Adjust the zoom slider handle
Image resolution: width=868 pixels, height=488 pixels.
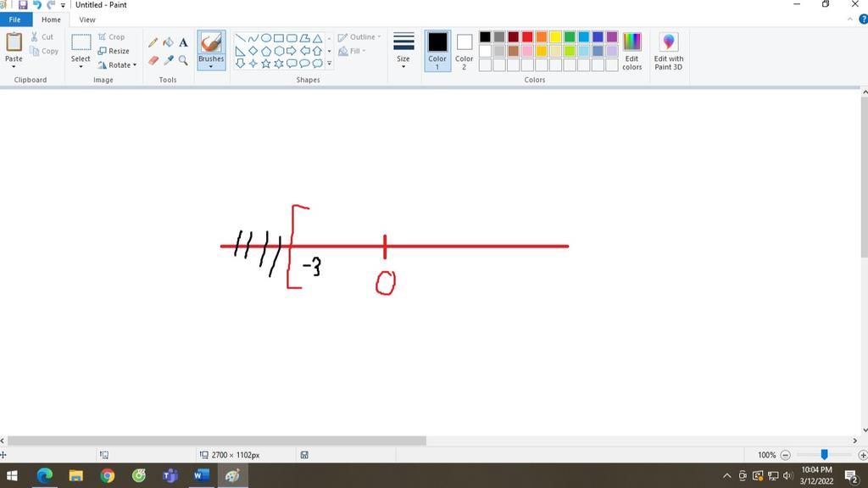pos(824,454)
